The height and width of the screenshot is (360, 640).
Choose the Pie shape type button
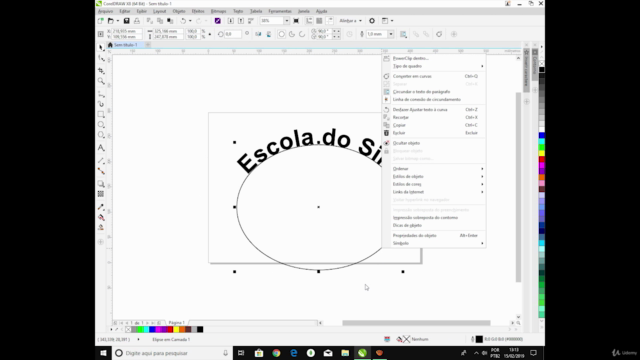[292, 34]
